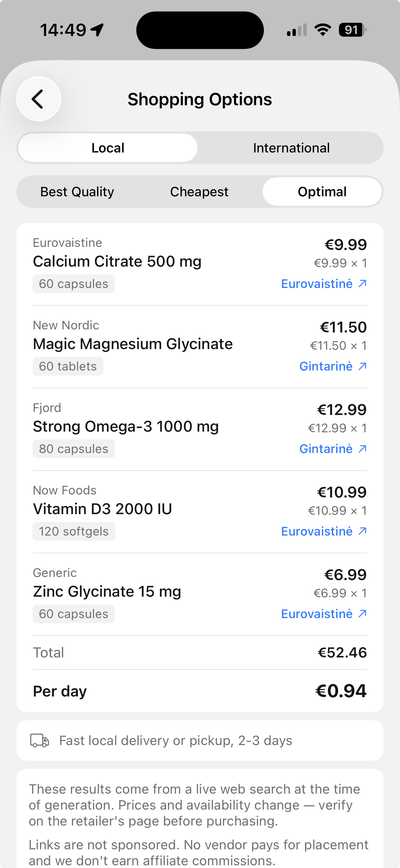Tap the Calcium Citrate 500 mg title
400x868 pixels.
[x=117, y=261]
